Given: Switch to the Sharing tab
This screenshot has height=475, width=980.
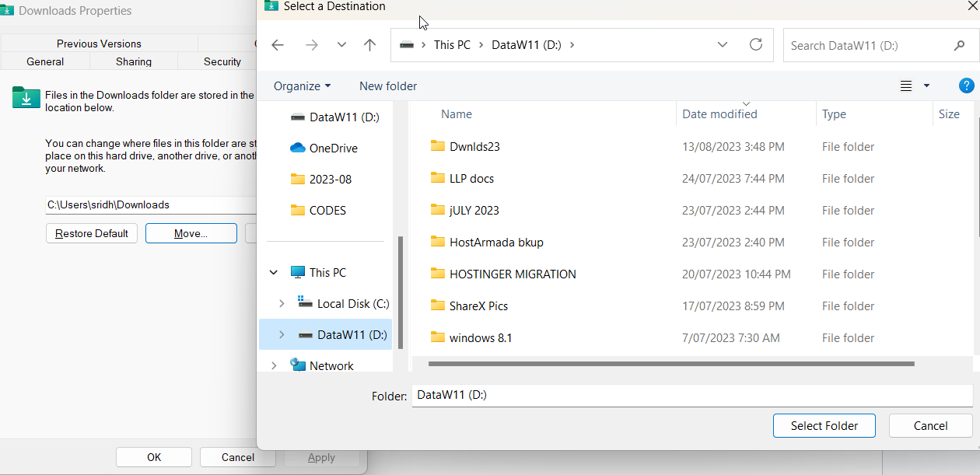Looking at the screenshot, I should pos(134,61).
